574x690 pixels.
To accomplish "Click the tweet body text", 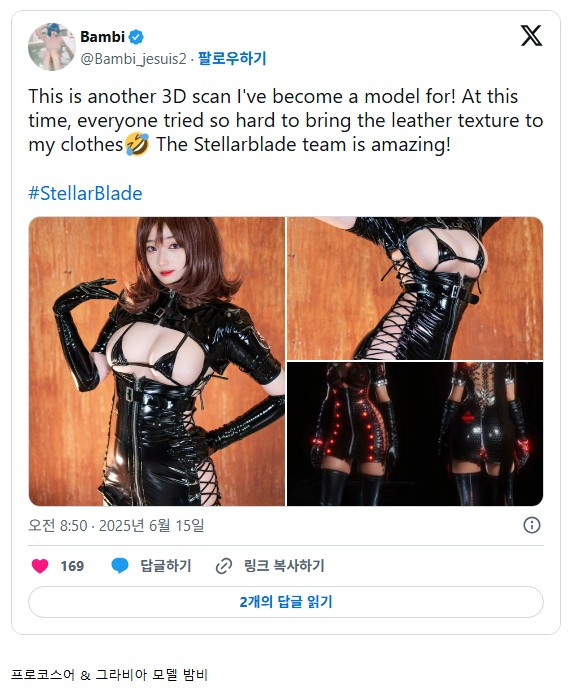I will point(286,121).
